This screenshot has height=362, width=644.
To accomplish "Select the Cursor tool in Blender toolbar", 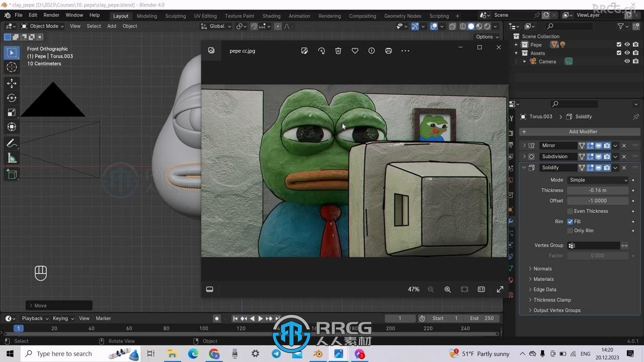I will tap(12, 67).
